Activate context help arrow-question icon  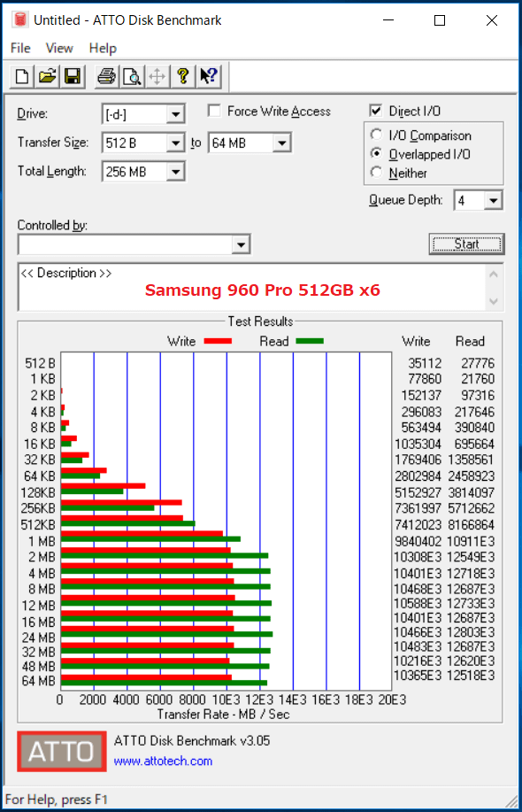pyautogui.click(x=209, y=77)
